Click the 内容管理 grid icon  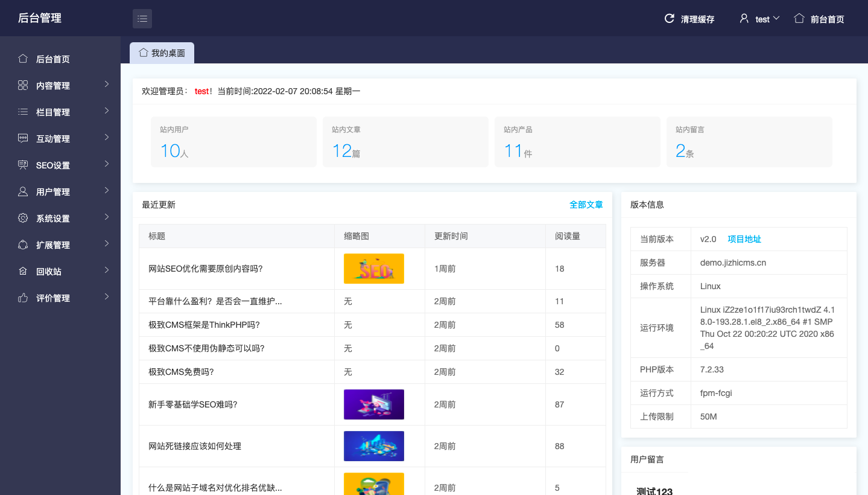click(23, 85)
